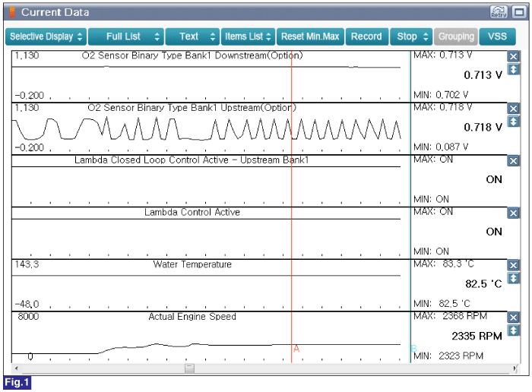Maximize the Current Data window
532x392 pixels.
519,12
